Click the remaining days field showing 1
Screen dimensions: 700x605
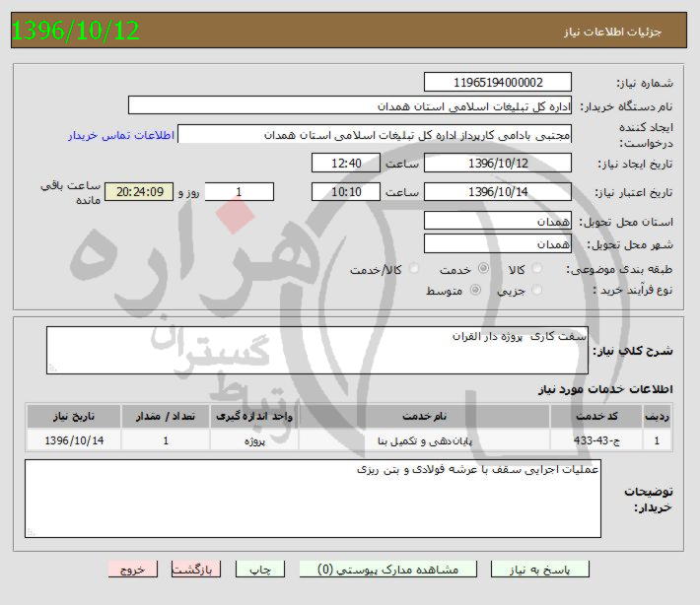click(x=239, y=192)
